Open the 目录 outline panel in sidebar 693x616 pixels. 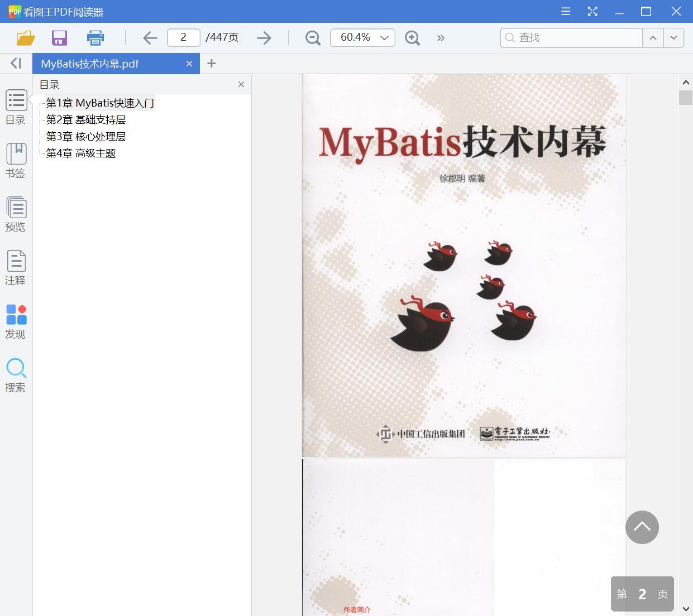[16, 107]
